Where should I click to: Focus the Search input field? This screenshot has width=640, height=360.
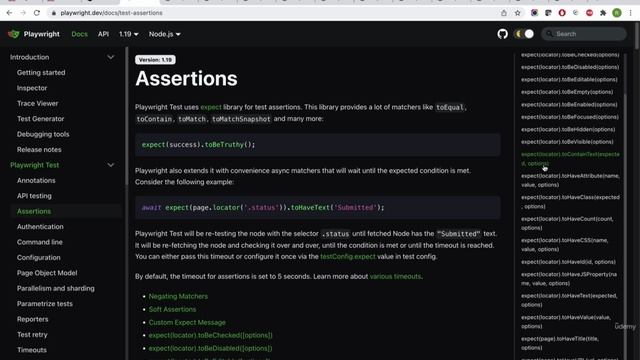pyautogui.click(x=584, y=34)
